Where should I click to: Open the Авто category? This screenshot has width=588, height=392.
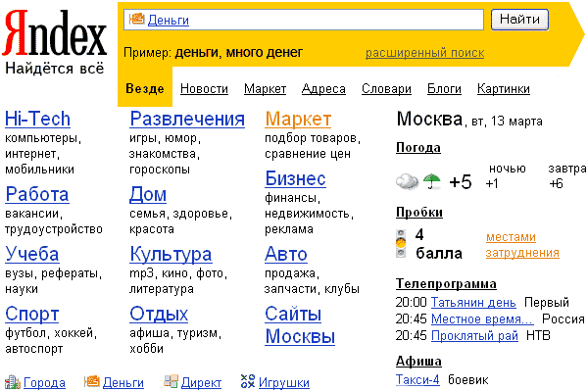[286, 254]
